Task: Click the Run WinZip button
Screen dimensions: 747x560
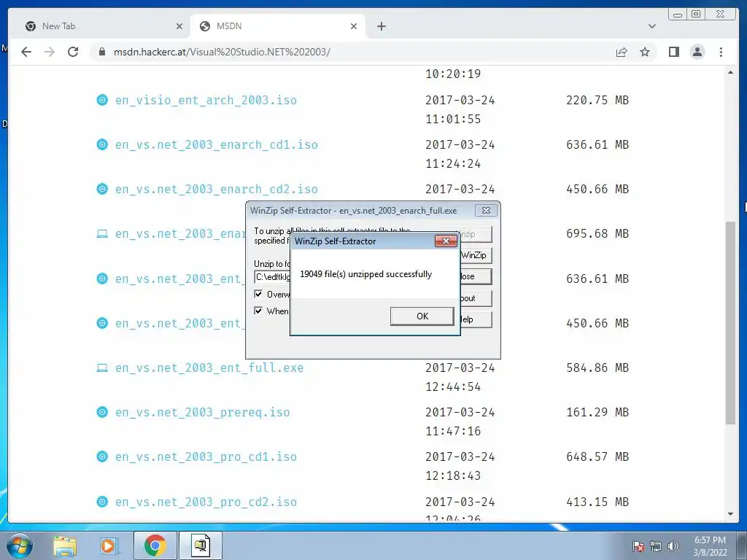Action: pyautogui.click(x=476, y=255)
